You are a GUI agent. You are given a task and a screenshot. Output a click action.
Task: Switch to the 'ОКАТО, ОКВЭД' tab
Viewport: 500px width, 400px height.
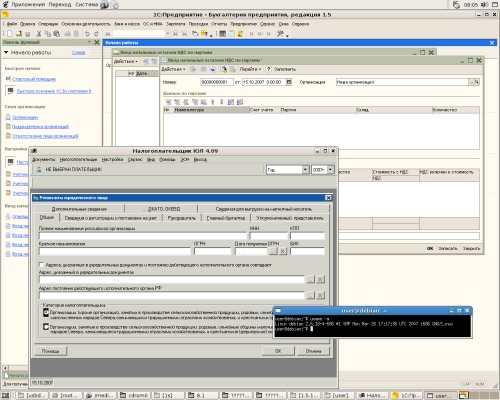tap(161, 209)
